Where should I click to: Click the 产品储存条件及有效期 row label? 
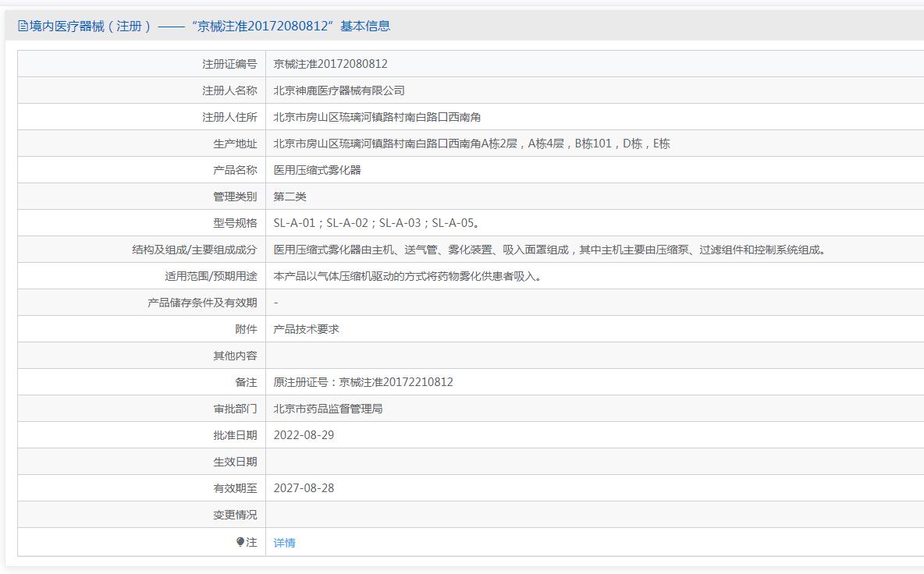tap(202, 303)
